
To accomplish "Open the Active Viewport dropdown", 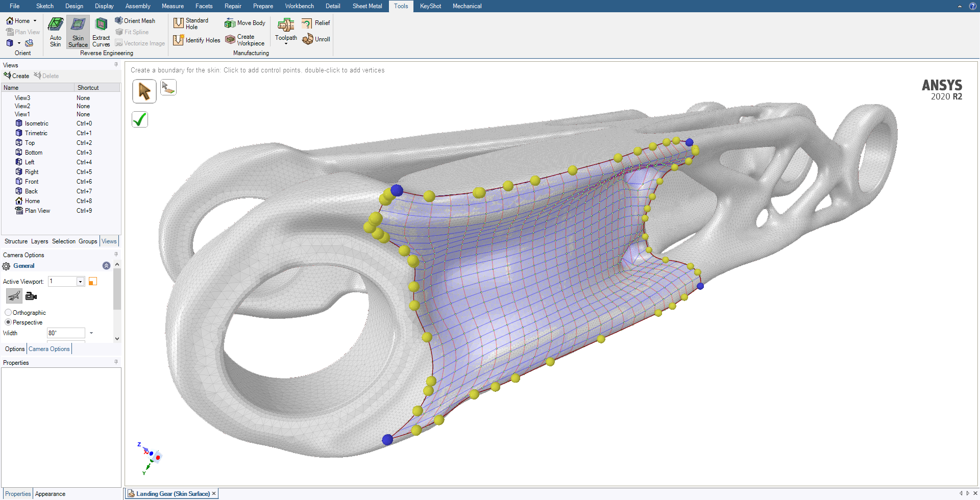I will 80,282.
